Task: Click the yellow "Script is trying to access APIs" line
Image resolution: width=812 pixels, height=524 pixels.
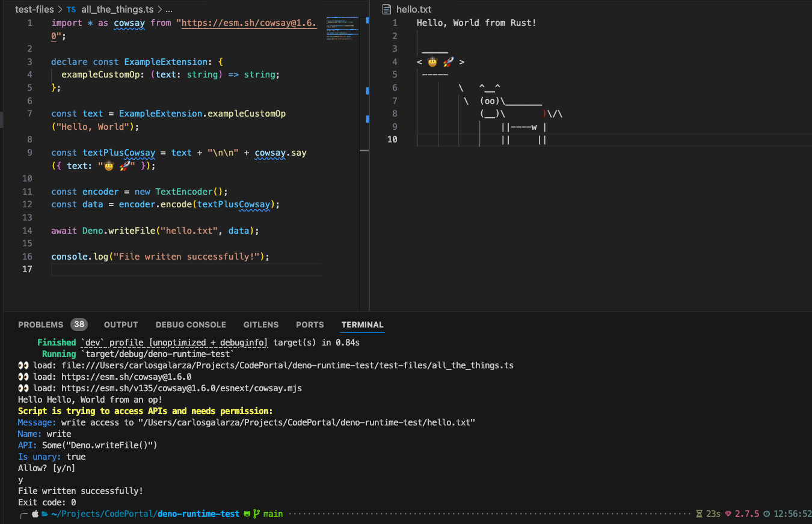Action: coord(146,411)
